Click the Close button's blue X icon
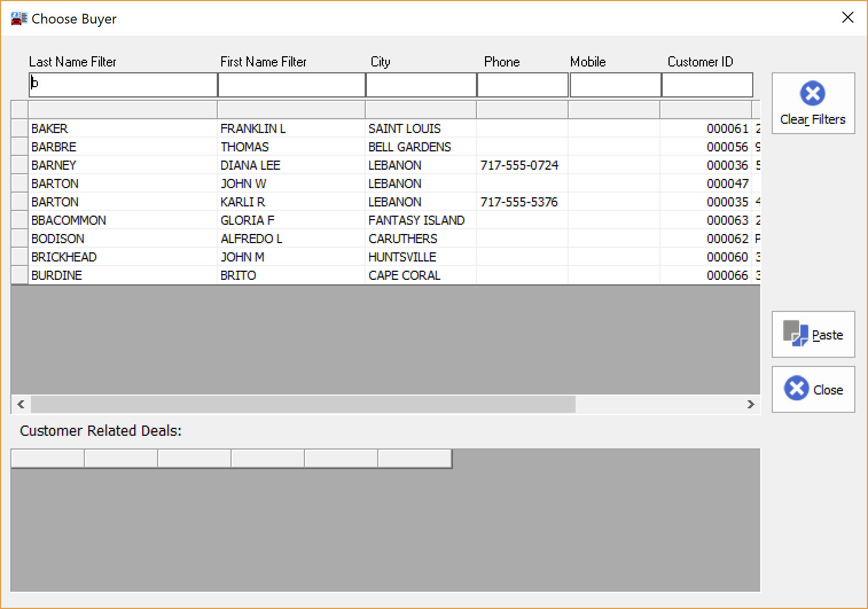 coord(796,388)
